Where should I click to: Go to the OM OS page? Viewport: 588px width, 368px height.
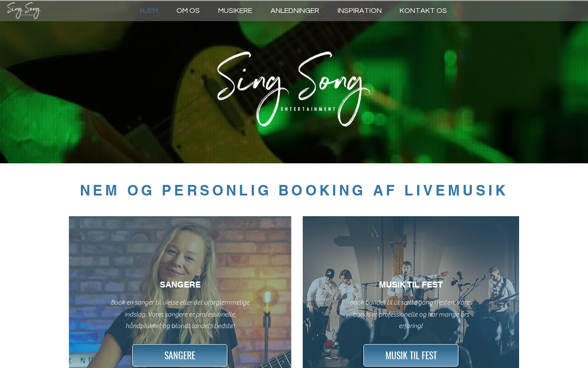188,11
